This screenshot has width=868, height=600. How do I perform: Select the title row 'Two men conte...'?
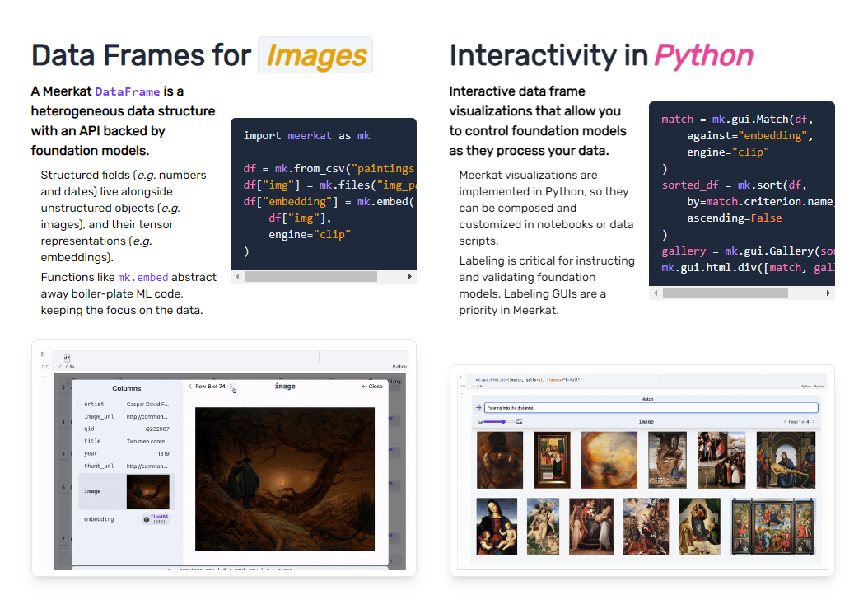tap(126, 441)
